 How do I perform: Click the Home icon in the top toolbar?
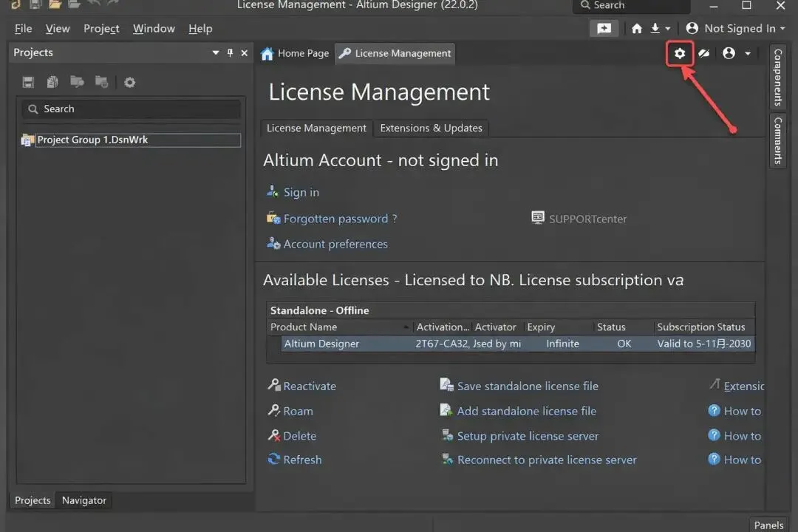pos(637,29)
